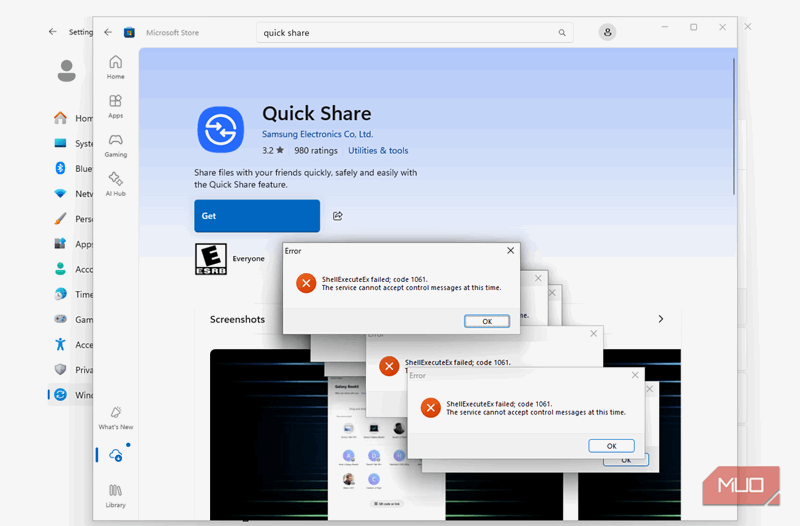Image resolution: width=800 pixels, height=526 pixels.
Task: Click the search magnifier icon
Action: (x=562, y=33)
